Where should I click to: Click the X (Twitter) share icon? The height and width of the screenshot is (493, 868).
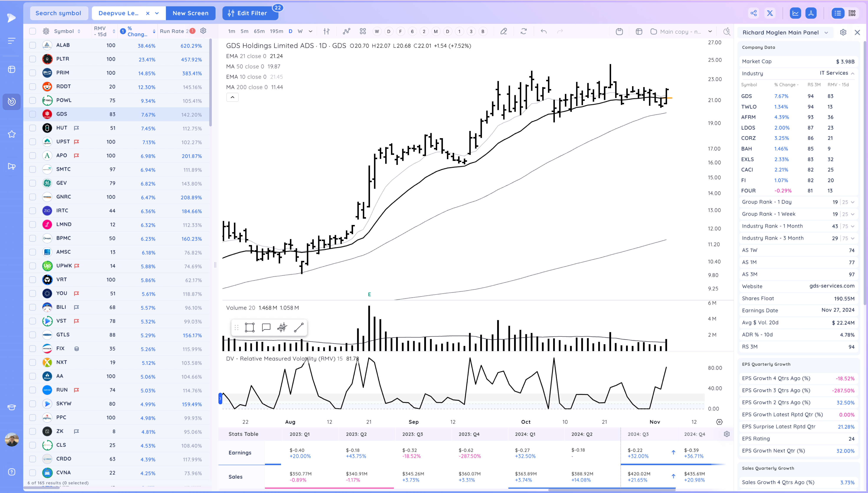pyautogui.click(x=770, y=13)
